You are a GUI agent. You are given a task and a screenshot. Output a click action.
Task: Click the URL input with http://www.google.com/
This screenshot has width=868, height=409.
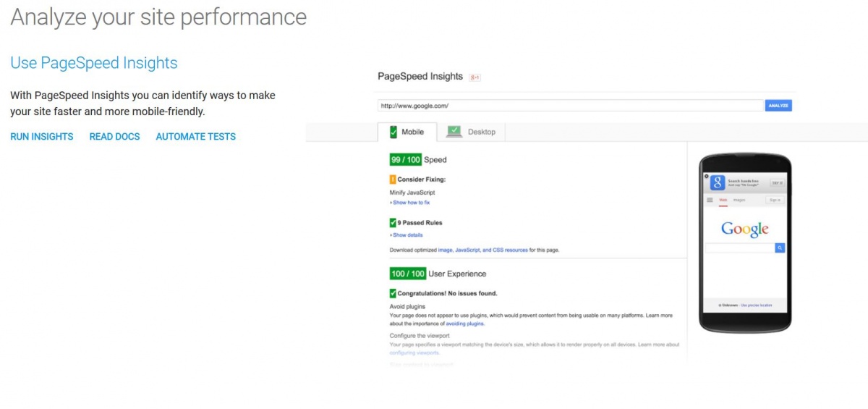tap(571, 106)
